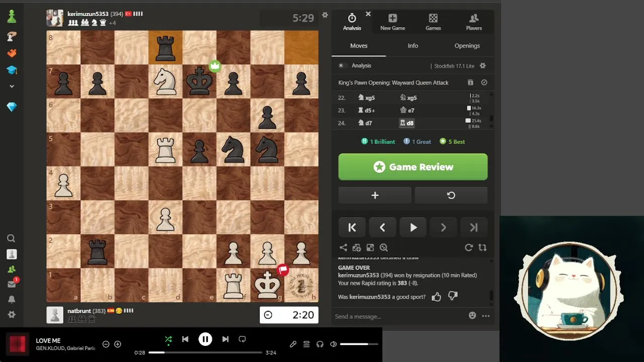Click the diamond membership icon
Viewport: 644px width, 362px height.
12,107
